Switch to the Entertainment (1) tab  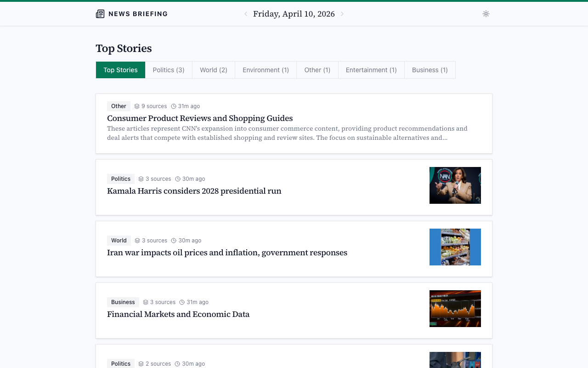[371, 70]
